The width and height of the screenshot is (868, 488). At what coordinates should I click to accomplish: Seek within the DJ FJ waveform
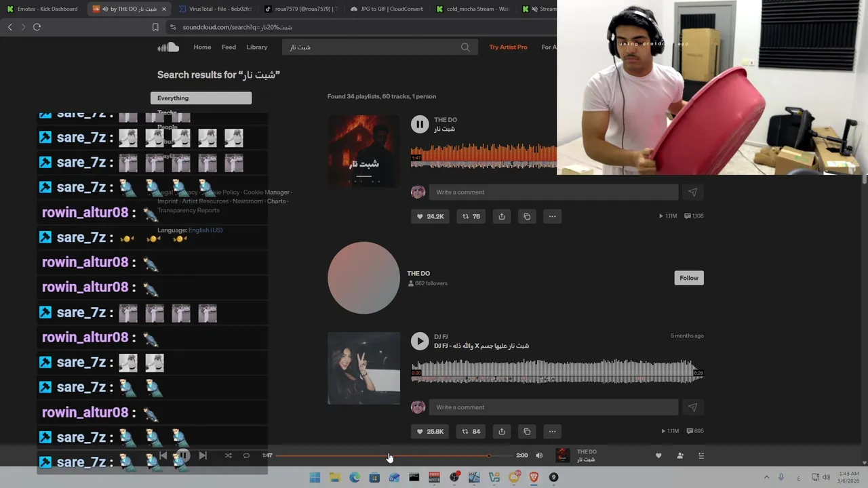pyautogui.click(x=557, y=371)
